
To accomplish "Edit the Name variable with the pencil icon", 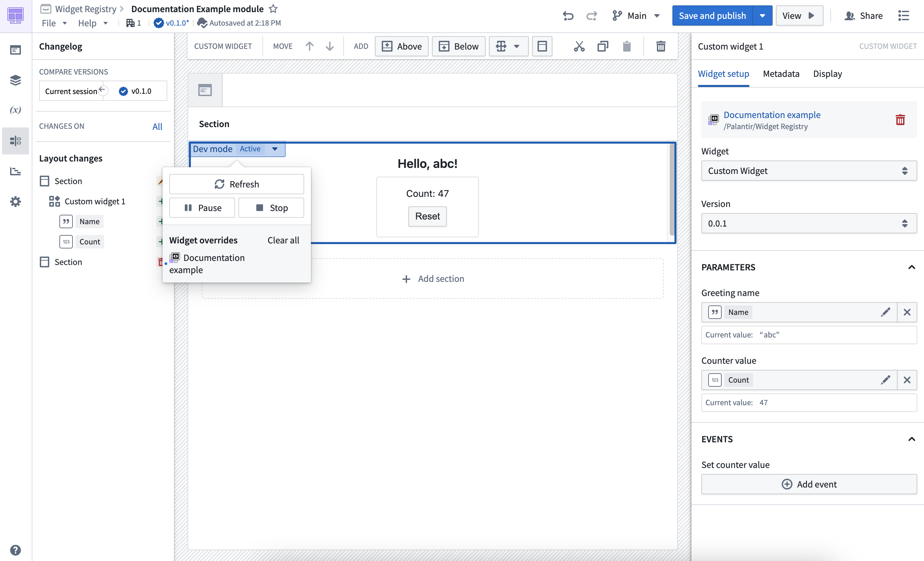I will [x=885, y=312].
